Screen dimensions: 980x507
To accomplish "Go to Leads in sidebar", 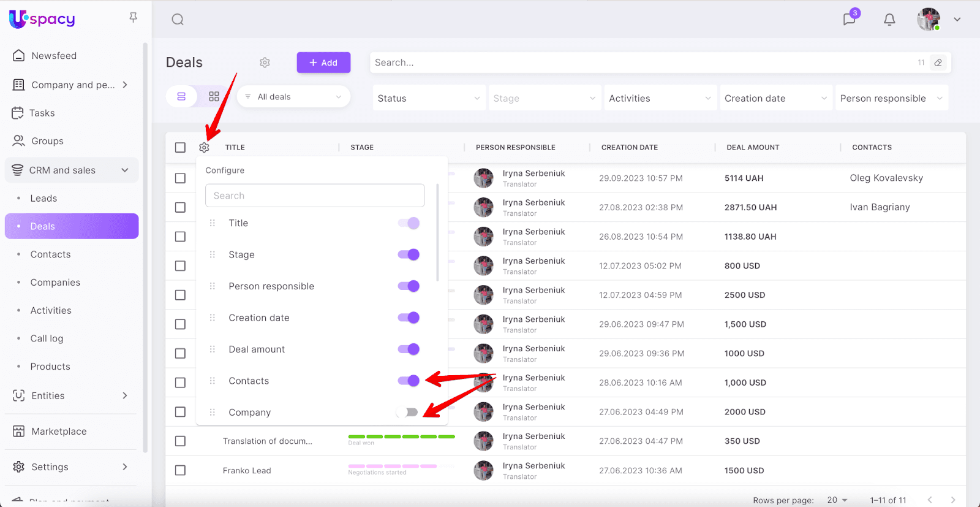I will click(43, 199).
